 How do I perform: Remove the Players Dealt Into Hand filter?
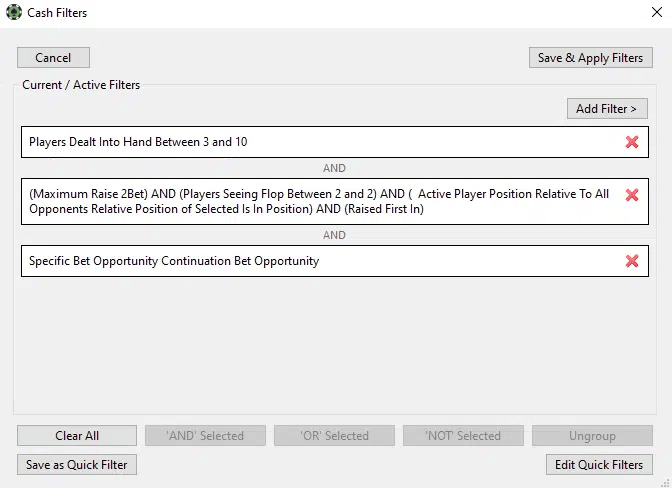coord(632,142)
